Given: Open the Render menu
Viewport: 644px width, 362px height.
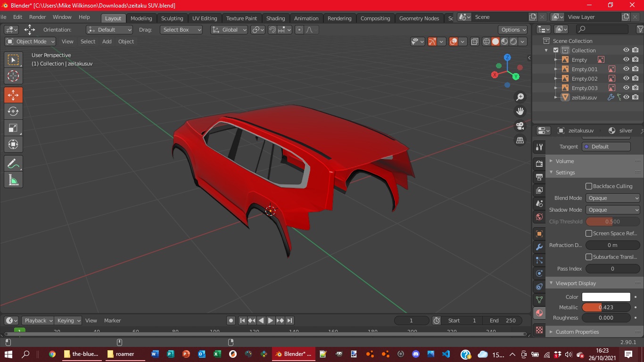Looking at the screenshot, I should coord(38,17).
